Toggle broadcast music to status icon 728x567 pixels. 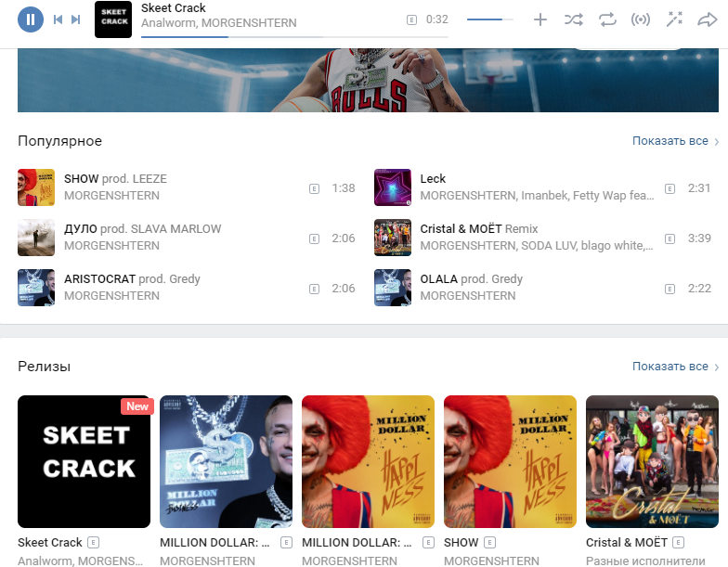pos(641,19)
